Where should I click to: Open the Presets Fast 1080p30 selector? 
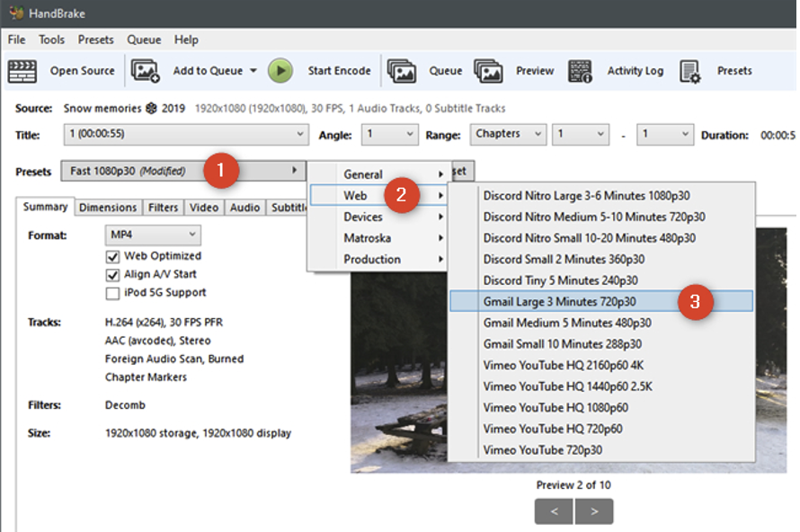pos(183,171)
